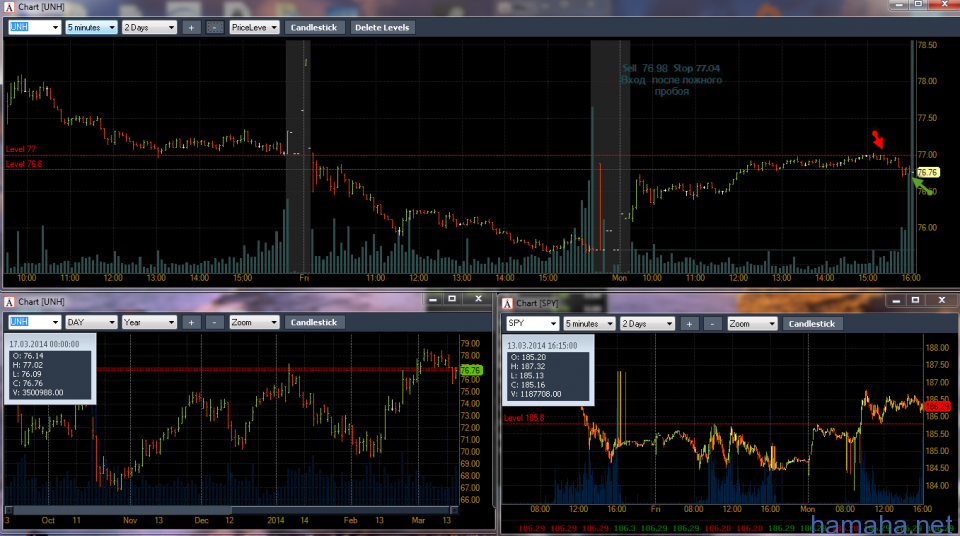
Task: Click the Delete Levels button
Action: pyautogui.click(x=382, y=28)
